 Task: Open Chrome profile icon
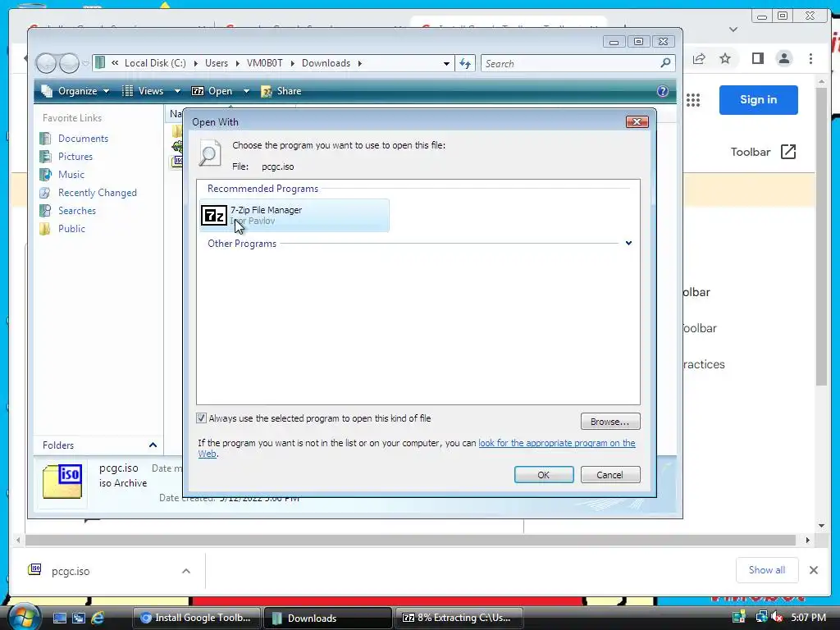[x=783, y=58]
